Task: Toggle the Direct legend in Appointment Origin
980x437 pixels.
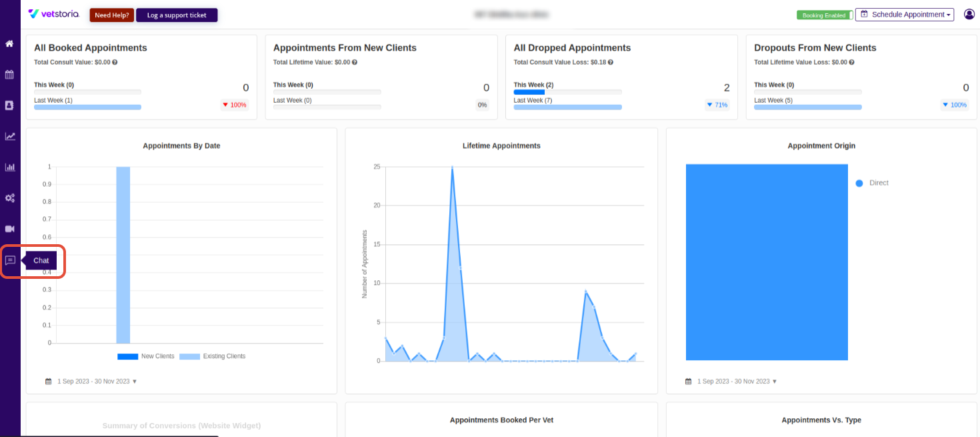Action: [x=872, y=183]
